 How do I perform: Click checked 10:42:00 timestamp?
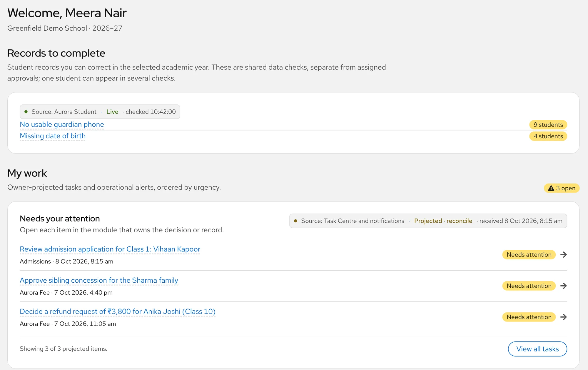click(x=151, y=112)
